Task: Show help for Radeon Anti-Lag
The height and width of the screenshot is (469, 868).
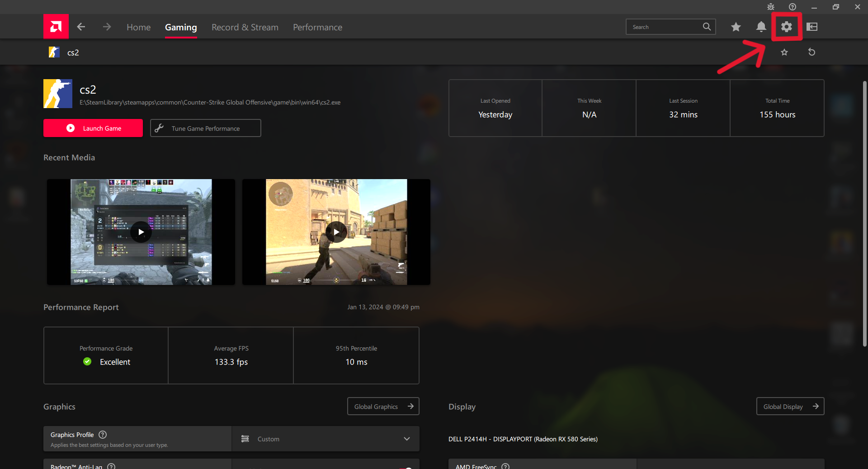Action: point(111,466)
